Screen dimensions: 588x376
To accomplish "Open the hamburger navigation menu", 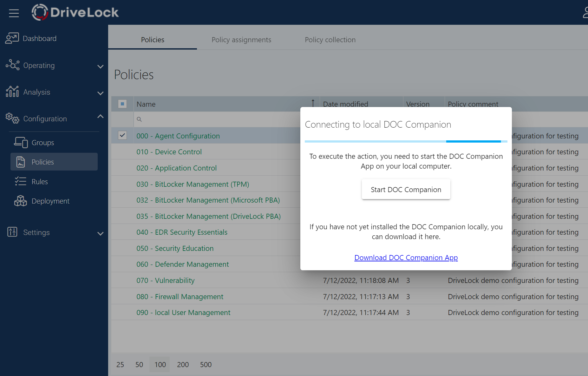I will pos(14,13).
